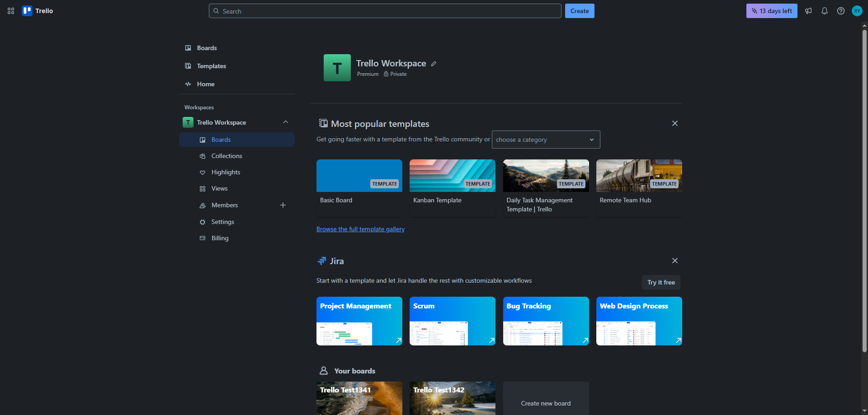Click the 13 days left button
Screen dimensions: 868x415
(x=772, y=11)
